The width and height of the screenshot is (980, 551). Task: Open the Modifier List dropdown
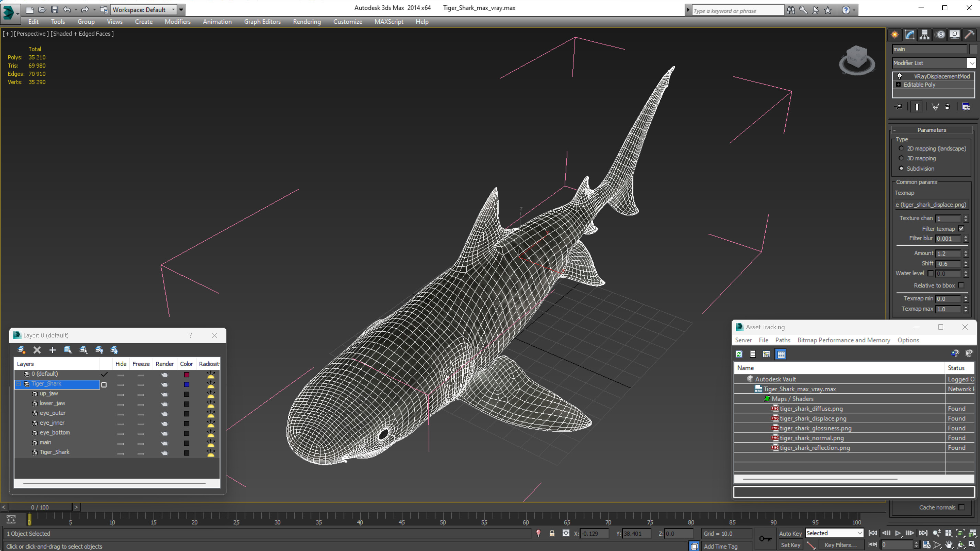click(x=972, y=63)
